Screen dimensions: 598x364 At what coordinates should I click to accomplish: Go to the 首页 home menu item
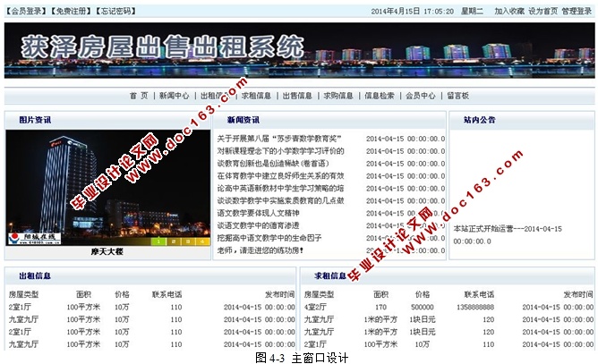[139, 96]
